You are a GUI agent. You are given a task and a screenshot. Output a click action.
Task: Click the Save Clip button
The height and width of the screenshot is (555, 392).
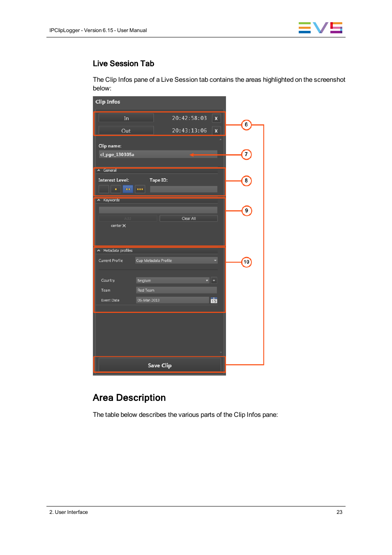coord(160,365)
